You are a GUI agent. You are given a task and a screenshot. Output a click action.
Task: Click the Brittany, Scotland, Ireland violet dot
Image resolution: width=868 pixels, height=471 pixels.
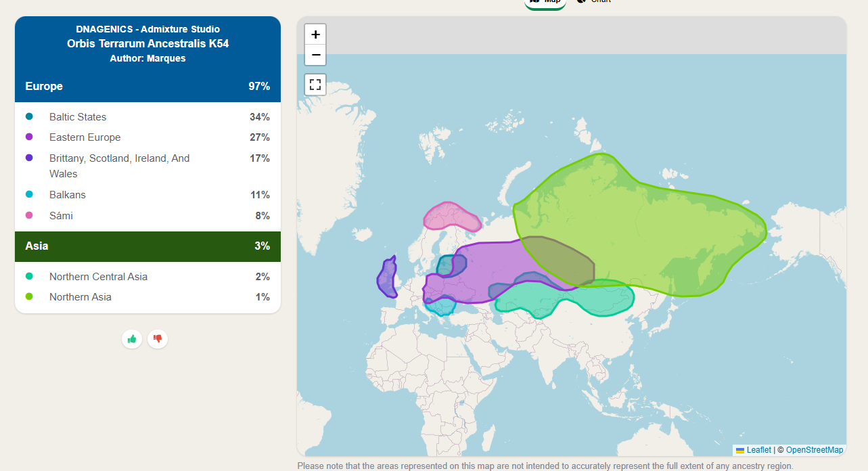click(x=29, y=158)
